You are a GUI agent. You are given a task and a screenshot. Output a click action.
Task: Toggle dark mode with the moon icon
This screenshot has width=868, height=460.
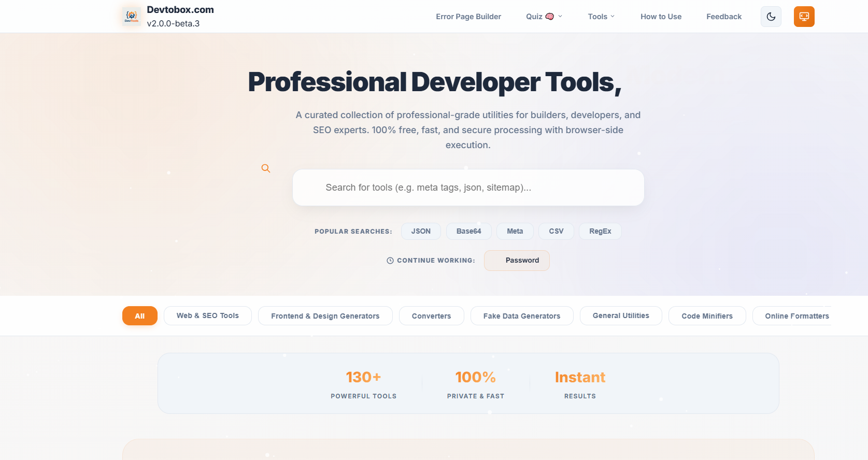771,17
